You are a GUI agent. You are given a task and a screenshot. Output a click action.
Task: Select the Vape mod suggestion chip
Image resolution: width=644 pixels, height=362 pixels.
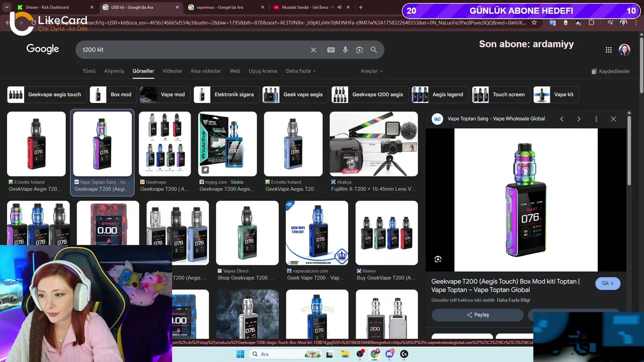click(x=164, y=95)
